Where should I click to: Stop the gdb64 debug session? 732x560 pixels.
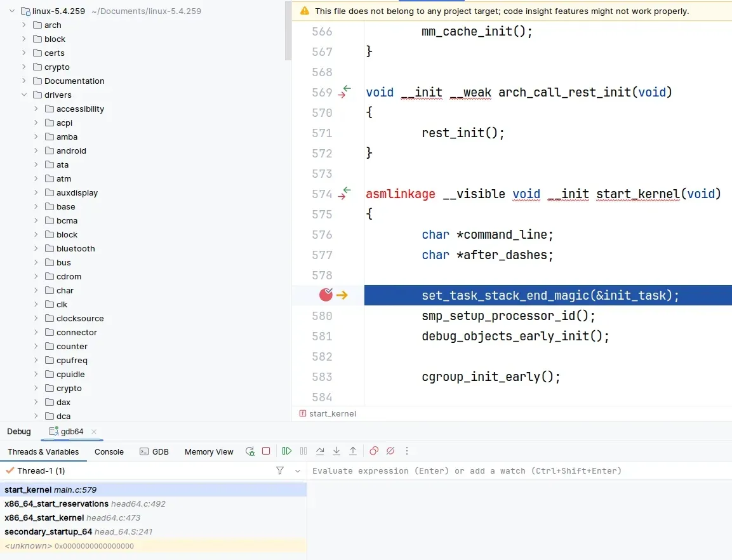(266, 451)
